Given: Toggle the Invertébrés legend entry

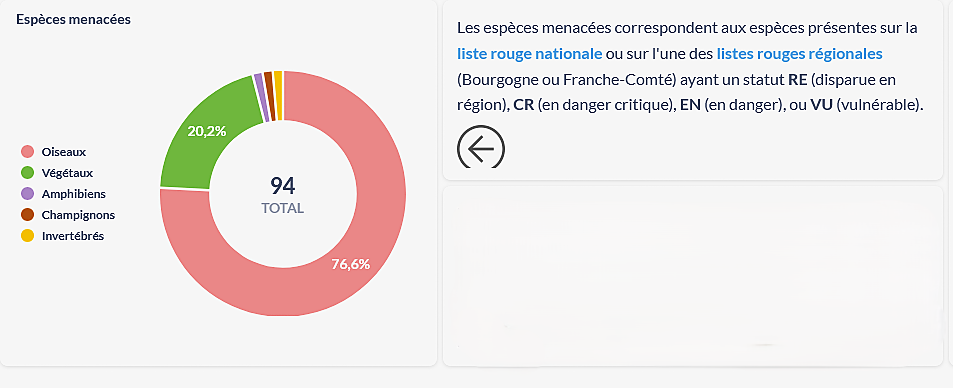Looking at the screenshot, I should (x=62, y=236).
